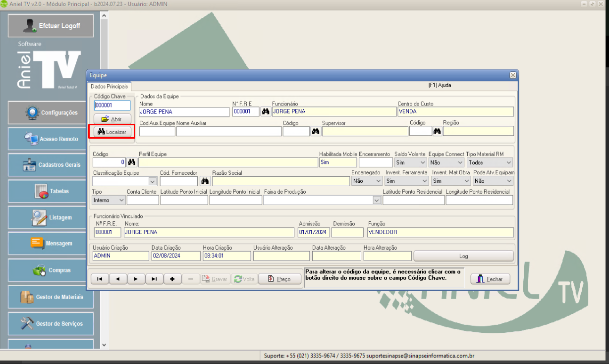Go to last record navigation button

coord(154,279)
